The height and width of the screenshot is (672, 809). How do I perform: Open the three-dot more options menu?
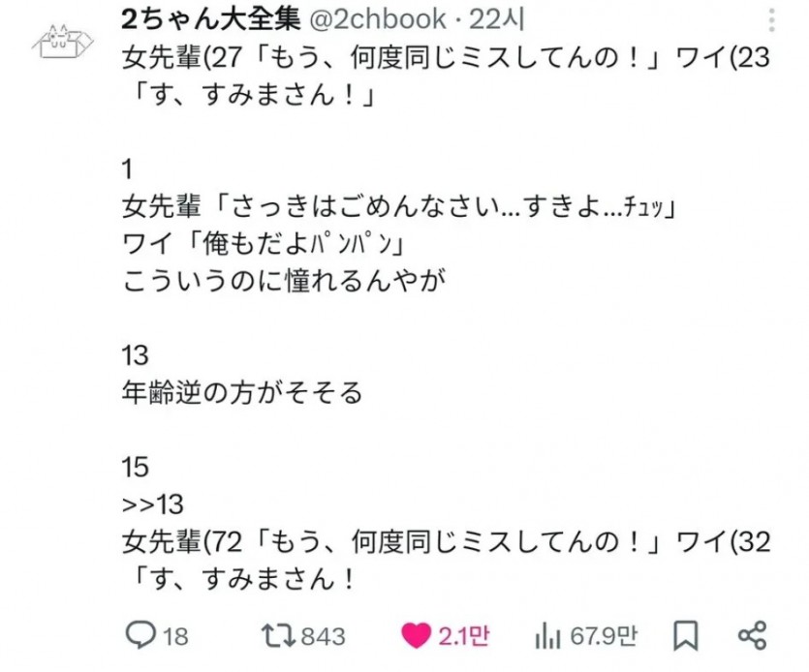pos(771,20)
